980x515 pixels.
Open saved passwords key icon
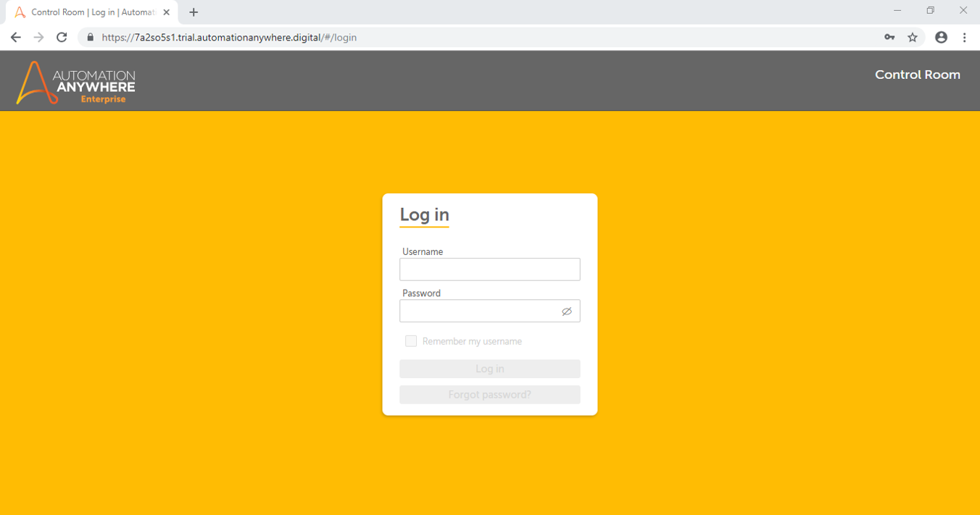(889, 38)
